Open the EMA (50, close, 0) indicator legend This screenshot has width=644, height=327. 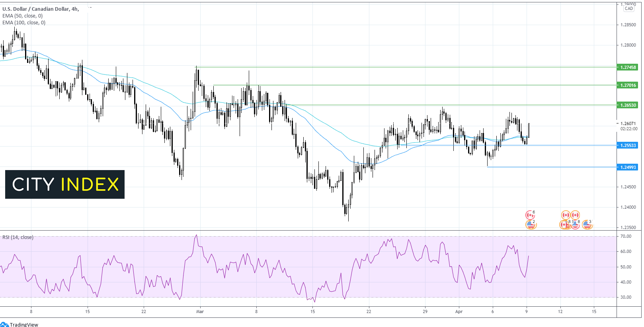(22, 16)
